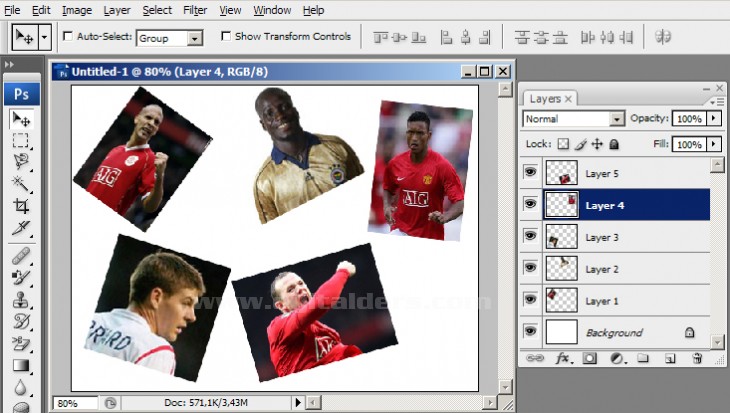Screen dimensions: 730x413
Task: Select the Move tool in toolbox
Action: tap(21, 119)
